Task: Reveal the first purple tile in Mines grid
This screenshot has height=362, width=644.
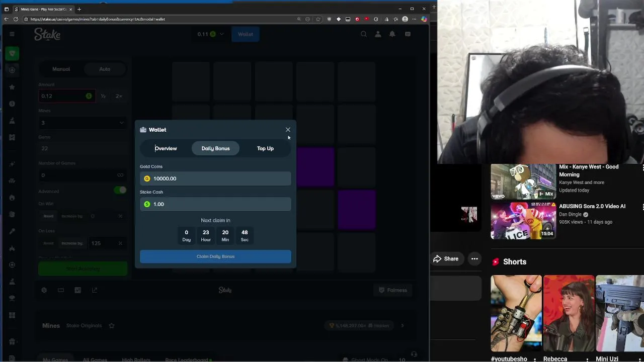Action: [315, 166]
